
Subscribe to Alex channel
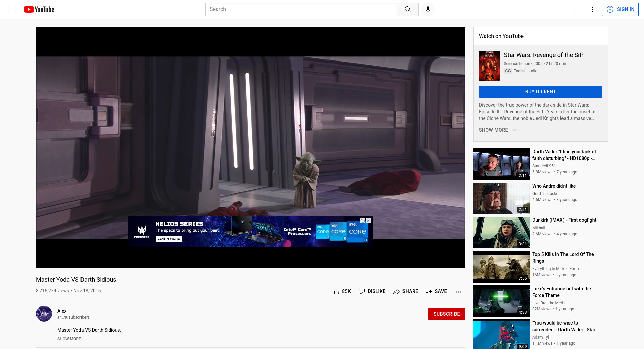[x=446, y=314]
